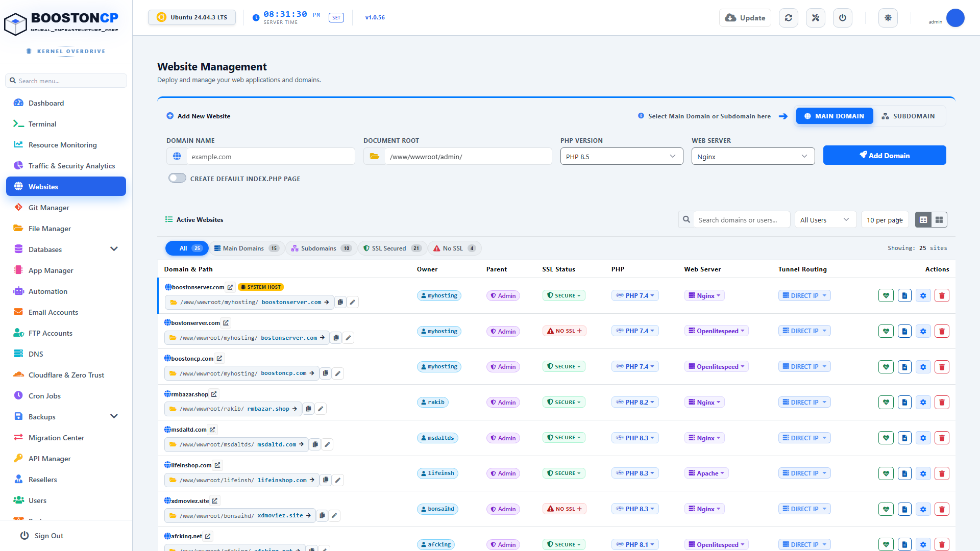Delete boostonserver.com with trash icon
980x551 pixels.
pos(942,295)
